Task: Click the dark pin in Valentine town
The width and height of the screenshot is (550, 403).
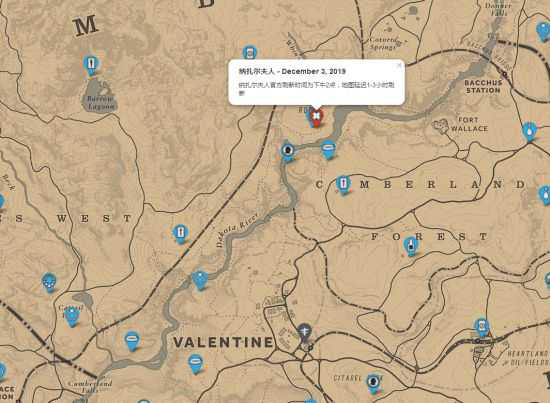Action: pyautogui.click(x=304, y=333)
